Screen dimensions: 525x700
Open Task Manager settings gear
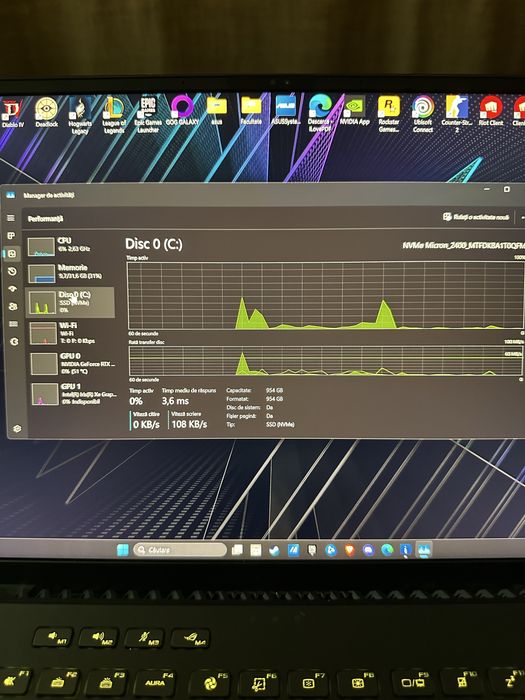point(17,429)
